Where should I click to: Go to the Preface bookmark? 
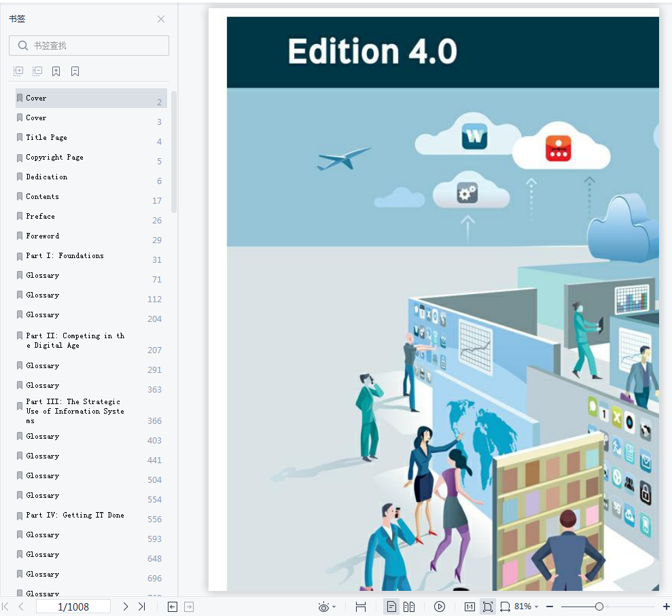(x=91, y=217)
